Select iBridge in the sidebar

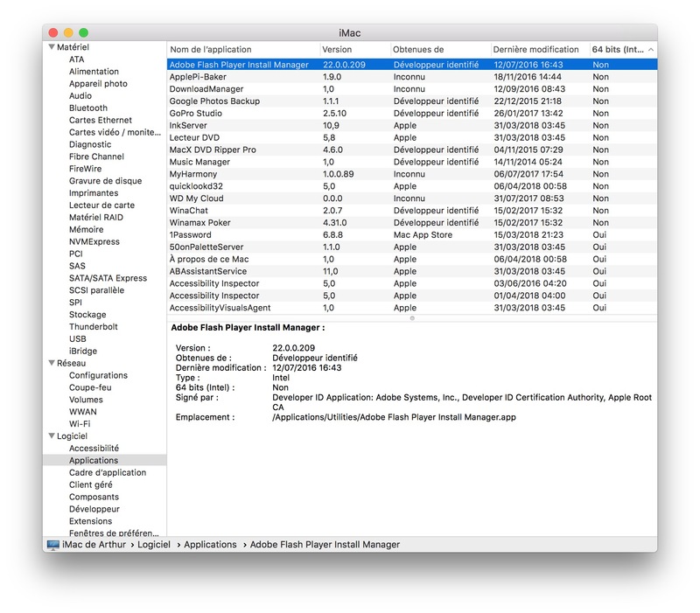[83, 352]
